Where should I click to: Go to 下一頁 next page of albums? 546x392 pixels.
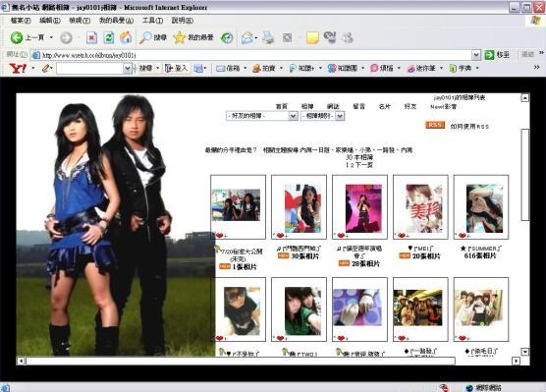363,165
